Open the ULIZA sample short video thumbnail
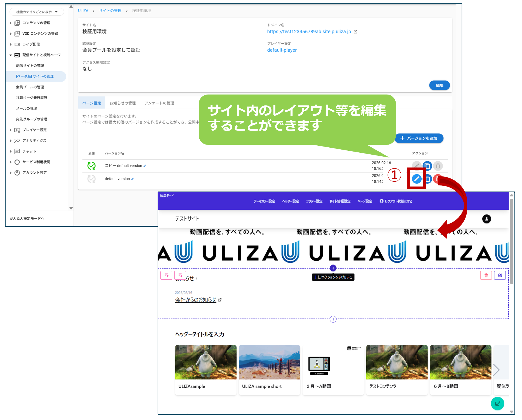Viewport: 522px width, 420px height. (269, 362)
